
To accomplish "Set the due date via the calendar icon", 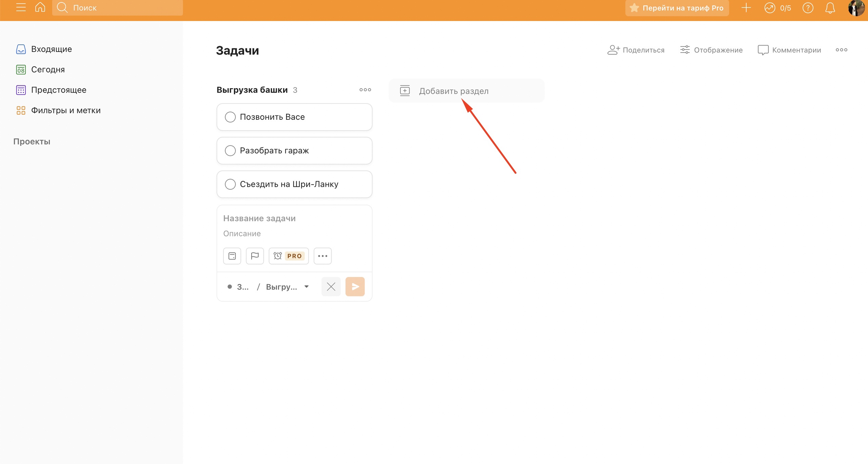I will pos(232,256).
